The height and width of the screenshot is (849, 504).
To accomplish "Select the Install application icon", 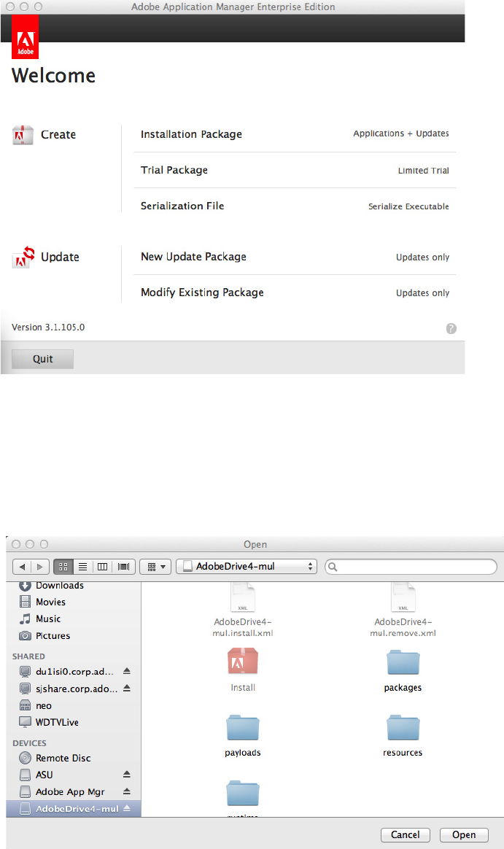I will pyautogui.click(x=243, y=670).
